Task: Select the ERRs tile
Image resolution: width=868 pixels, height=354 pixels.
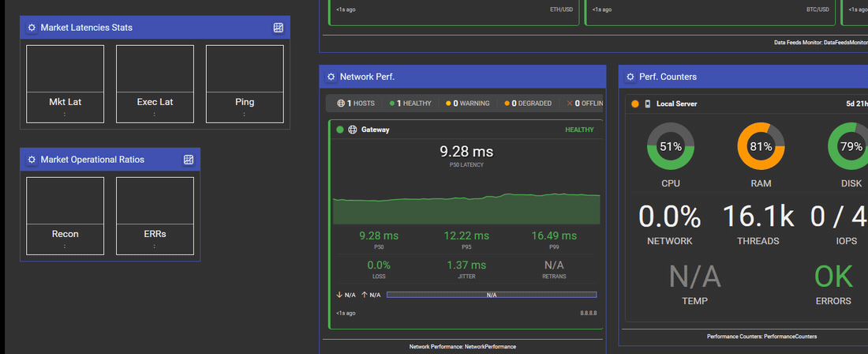Action: pyautogui.click(x=155, y=216)
